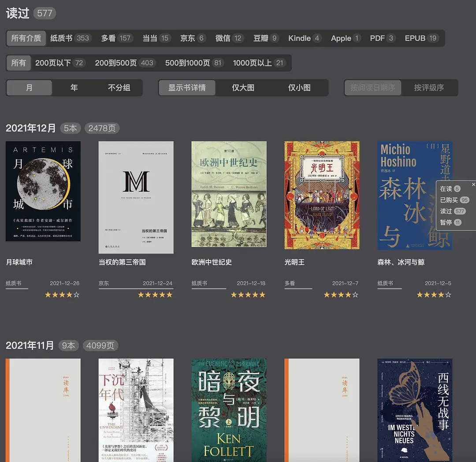Open 当权的第三帝国 book cover

pos(136,197)
